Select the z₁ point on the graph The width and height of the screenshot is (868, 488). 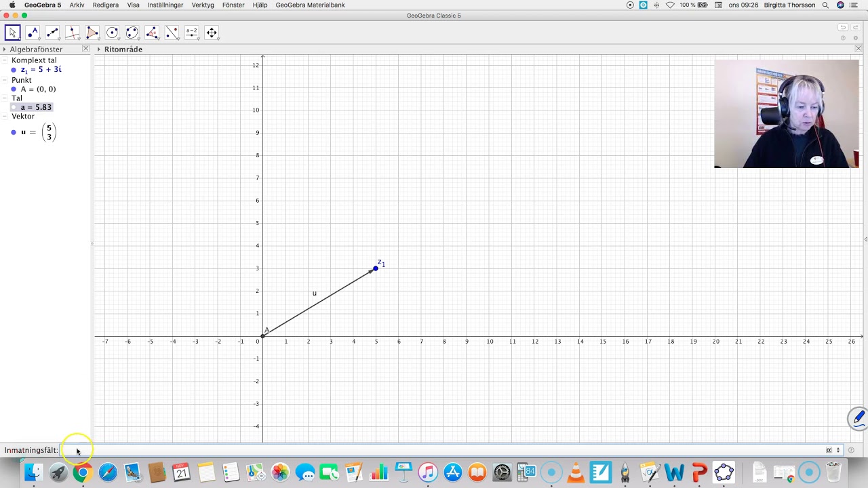click(x=376, y=268)
